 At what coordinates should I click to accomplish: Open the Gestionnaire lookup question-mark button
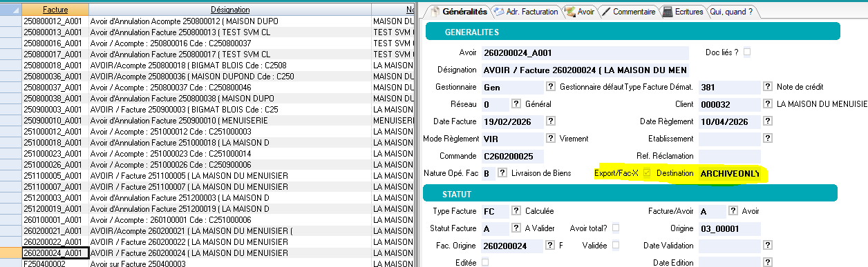point(551,87)
